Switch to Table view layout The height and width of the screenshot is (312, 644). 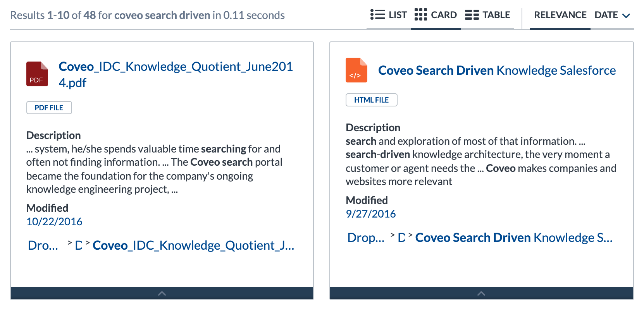tap(487, 15)
